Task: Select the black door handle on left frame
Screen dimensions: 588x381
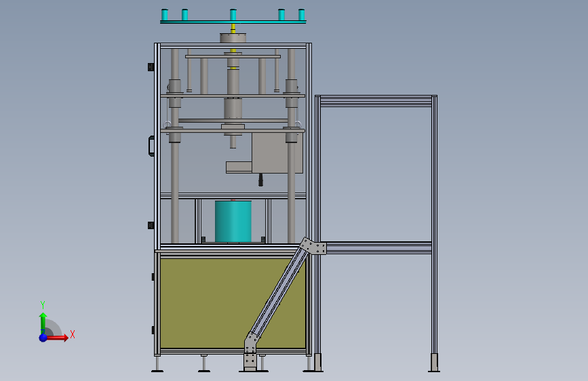Action: (151, 146)
